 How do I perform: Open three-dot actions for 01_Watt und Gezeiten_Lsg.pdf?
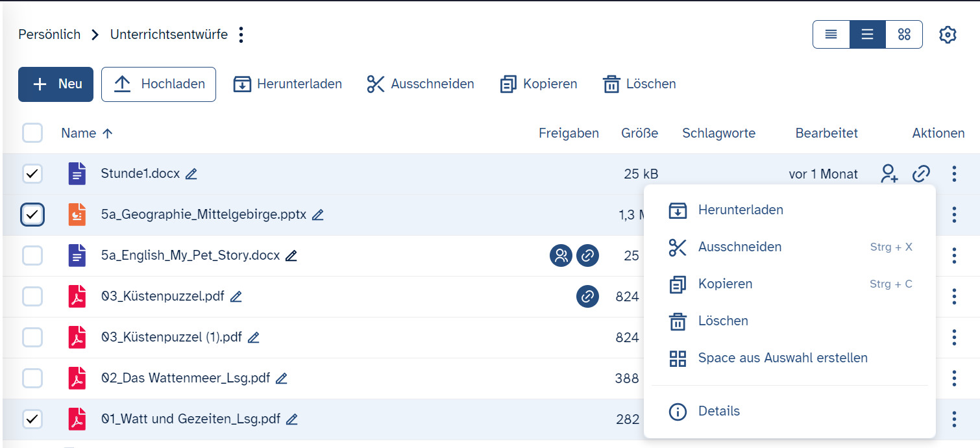point(953,419)
